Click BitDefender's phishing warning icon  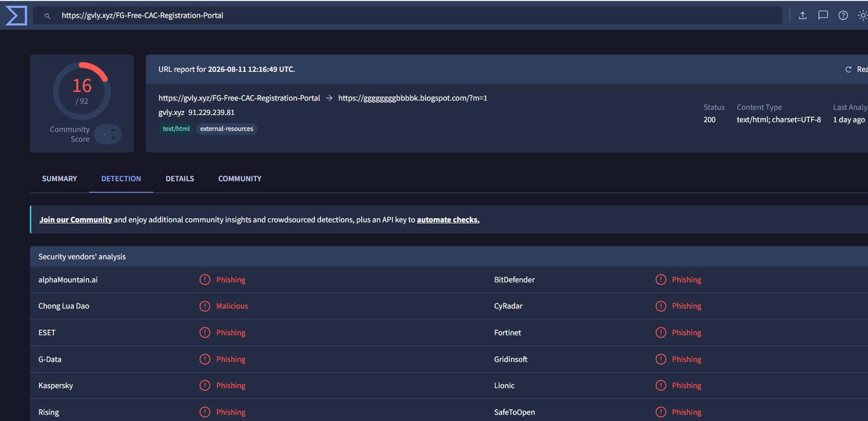click(661, 280)
